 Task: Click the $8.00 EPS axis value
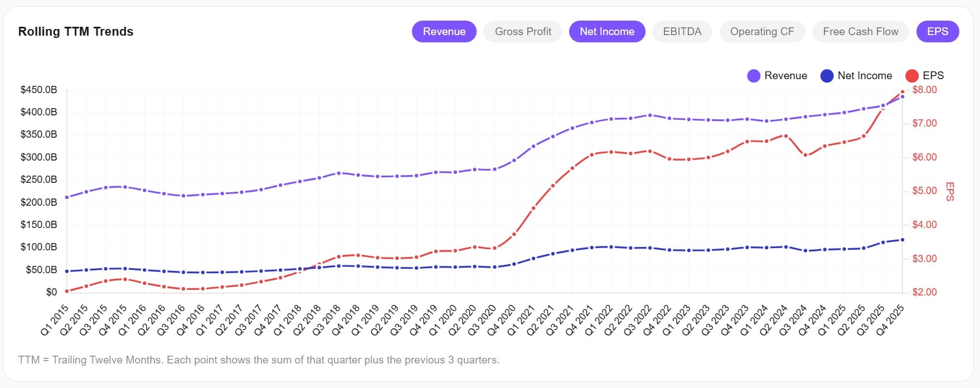[x=926, y=90]
